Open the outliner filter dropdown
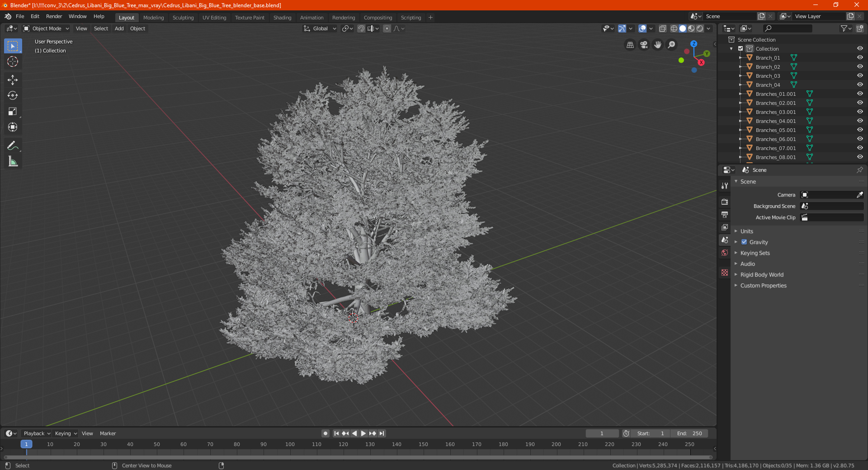Image resolution: width=868 pixels, height=470 pixels. (x=846, y=28)
